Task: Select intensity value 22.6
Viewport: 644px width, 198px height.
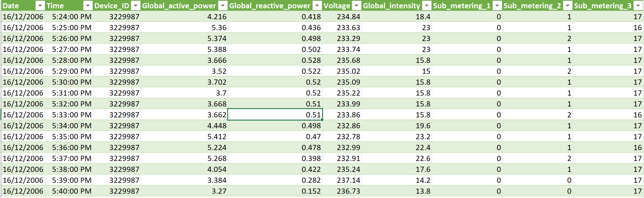Action: (x=397, y=158)
